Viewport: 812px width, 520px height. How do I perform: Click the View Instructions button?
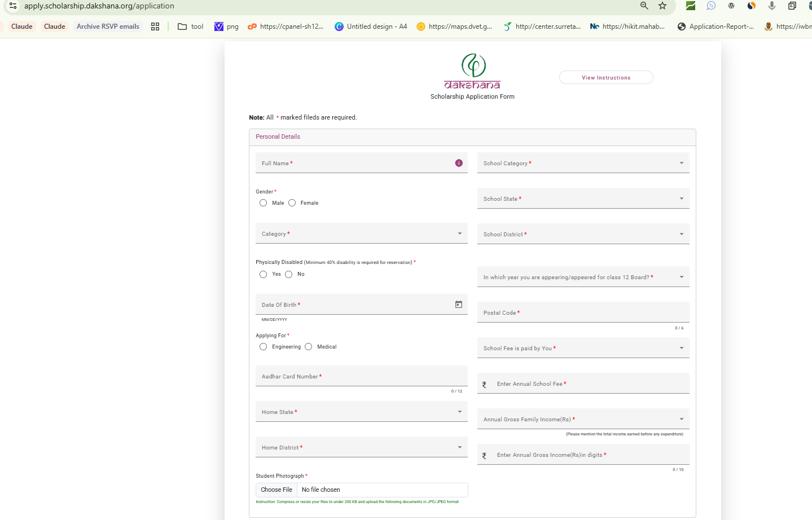pyautogui.click(x=606, y=77)
